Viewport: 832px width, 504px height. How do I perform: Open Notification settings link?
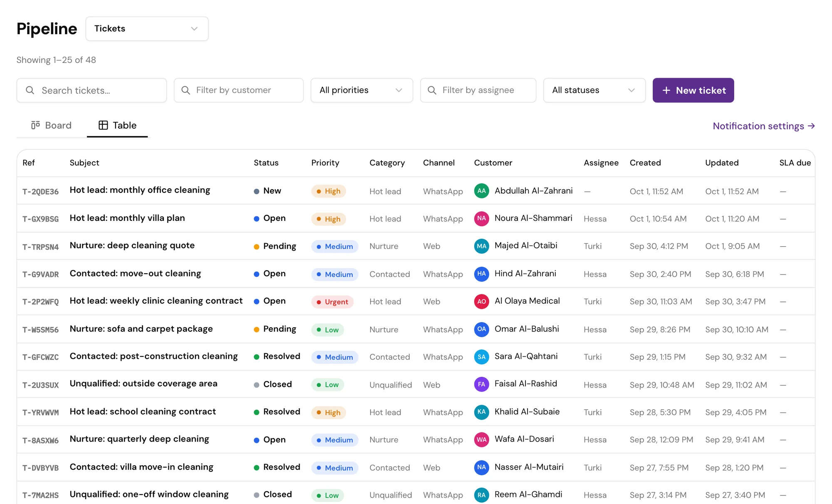point(764,126)
